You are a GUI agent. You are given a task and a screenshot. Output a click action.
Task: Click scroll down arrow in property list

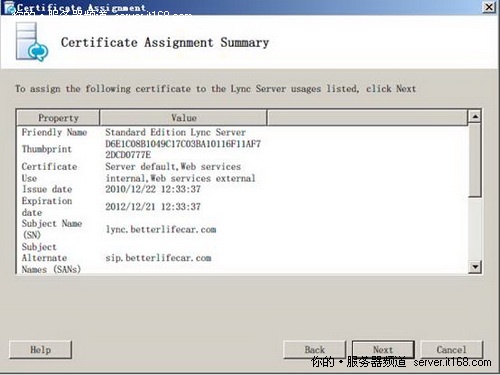click(475, 267)
